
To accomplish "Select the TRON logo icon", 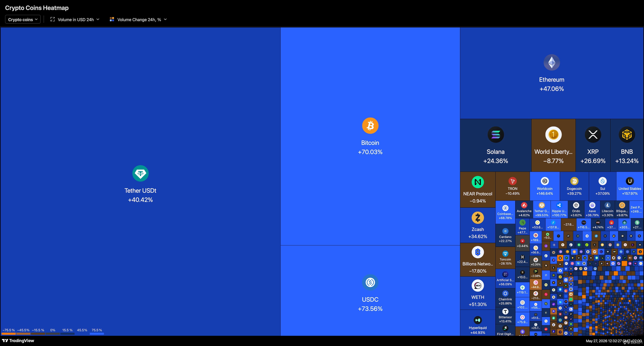I will [512, 181].
